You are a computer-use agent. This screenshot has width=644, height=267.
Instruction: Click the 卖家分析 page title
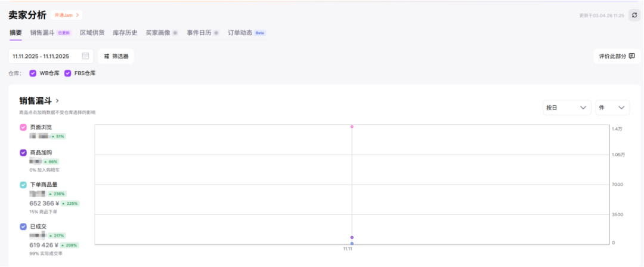(27, 15)
